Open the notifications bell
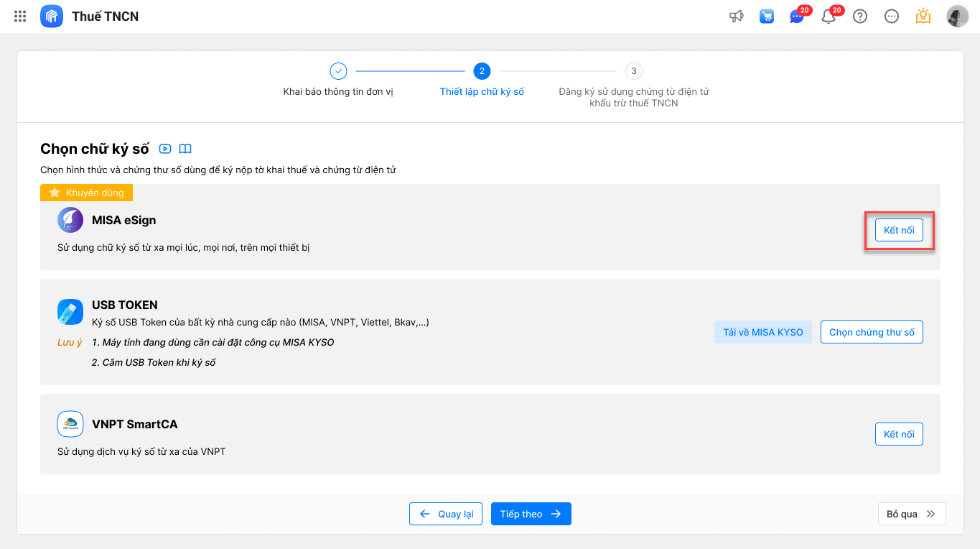980x549 pixels. pos(829,16)
